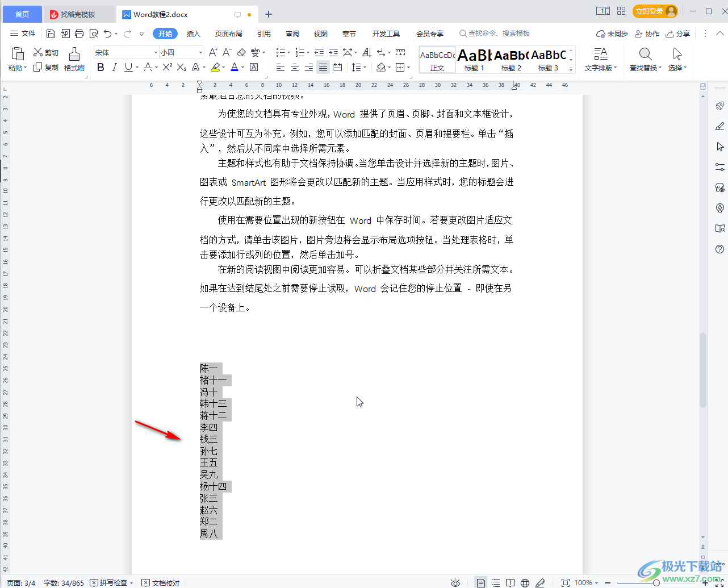Decrease indent of the selected list
Image resolution: width=728 pixels, height=588 pixels.
tap(319, 52)
